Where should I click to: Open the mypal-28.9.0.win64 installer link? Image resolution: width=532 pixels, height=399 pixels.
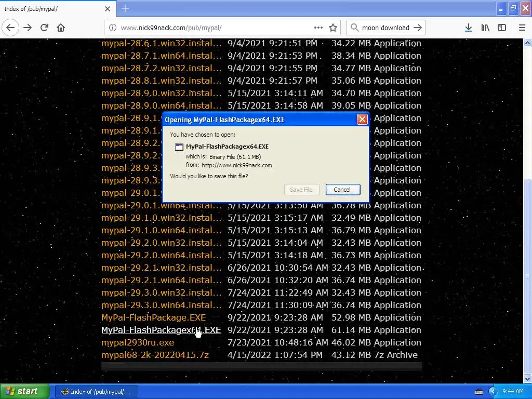[161, 106]
